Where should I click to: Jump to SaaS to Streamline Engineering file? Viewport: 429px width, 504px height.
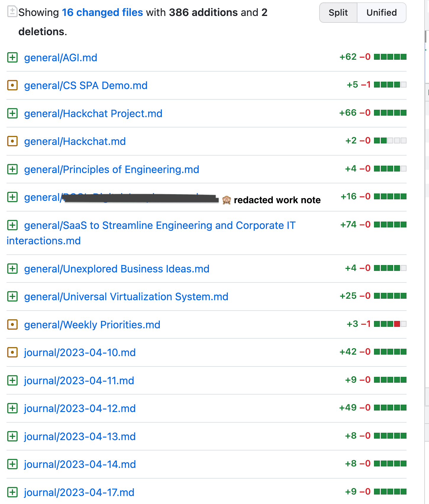click(x=160, y=226)
